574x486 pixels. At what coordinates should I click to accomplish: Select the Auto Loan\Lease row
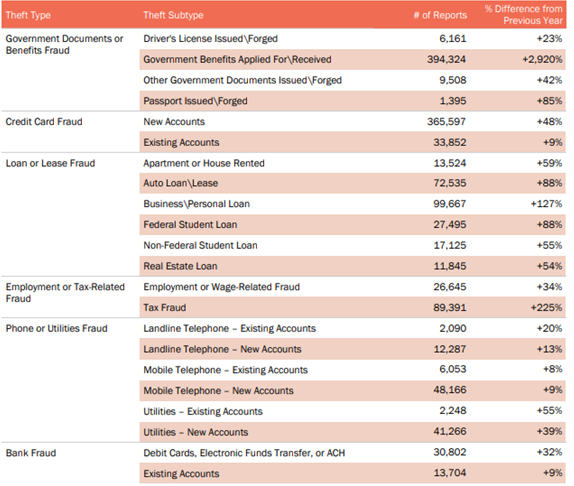point(353,183)
